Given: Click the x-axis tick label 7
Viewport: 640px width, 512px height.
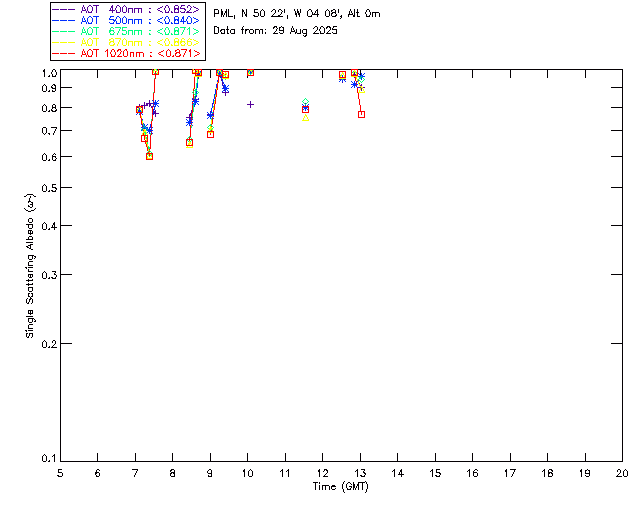Looking at the screenshot, I should [x=135, y=473].
